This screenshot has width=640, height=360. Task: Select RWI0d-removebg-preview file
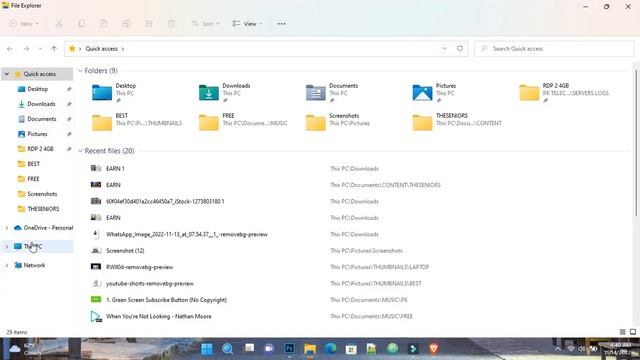(139, 267)
